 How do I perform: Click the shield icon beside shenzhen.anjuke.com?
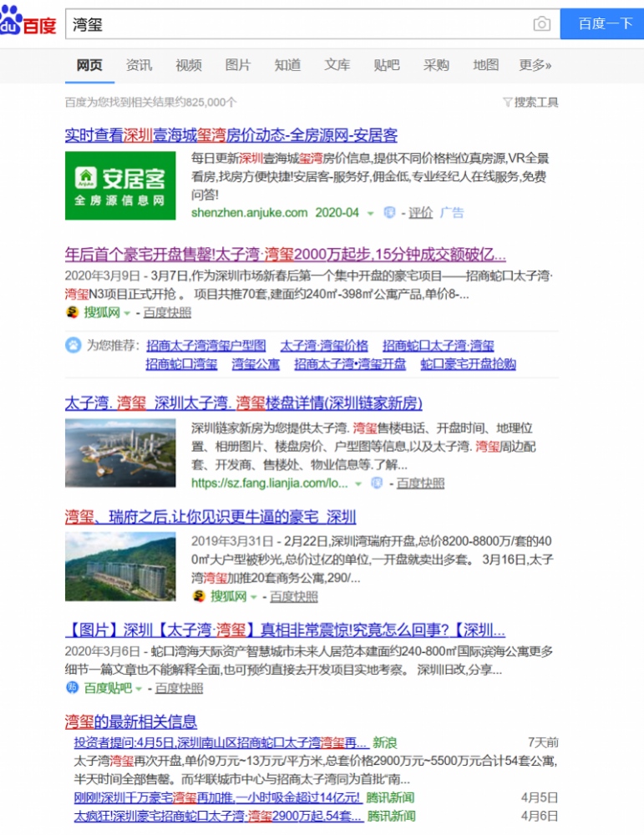[x=389, y=212]
